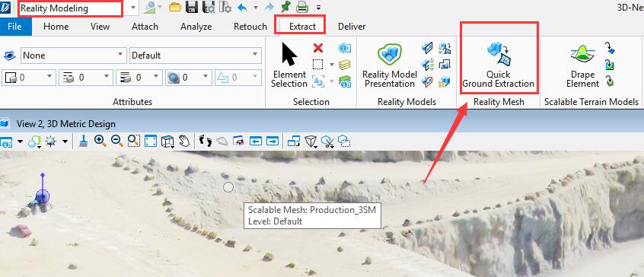Select the Walk footprints icon

205,142
